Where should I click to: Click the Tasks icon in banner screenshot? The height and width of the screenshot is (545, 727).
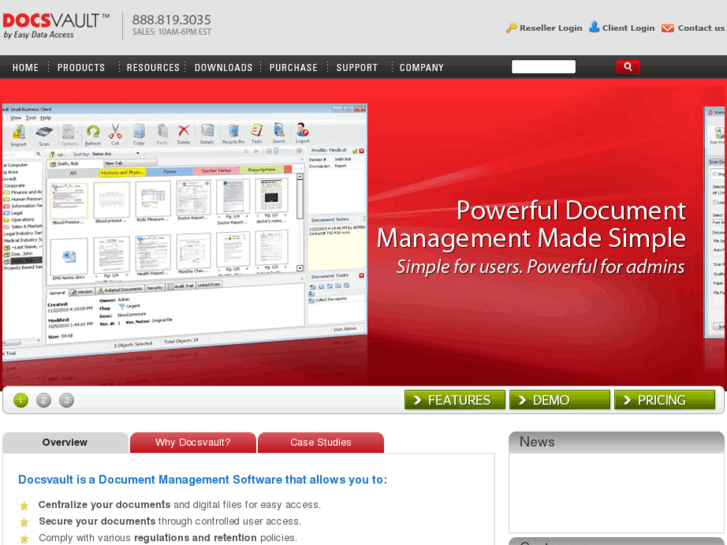click(x=257, y=133)
